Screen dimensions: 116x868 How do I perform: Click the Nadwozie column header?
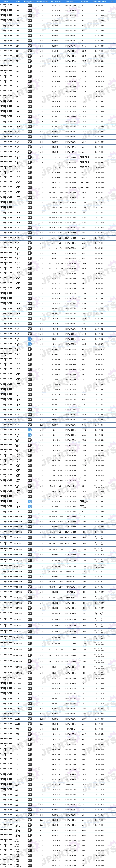pyautogui.click(x=84, y=1)
